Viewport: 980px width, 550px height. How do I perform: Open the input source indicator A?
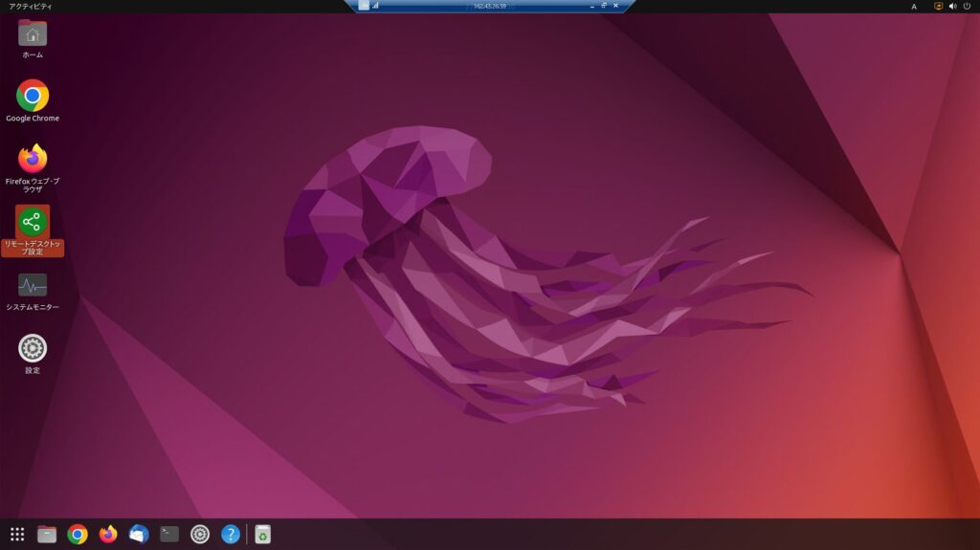(x=914, y=7)
